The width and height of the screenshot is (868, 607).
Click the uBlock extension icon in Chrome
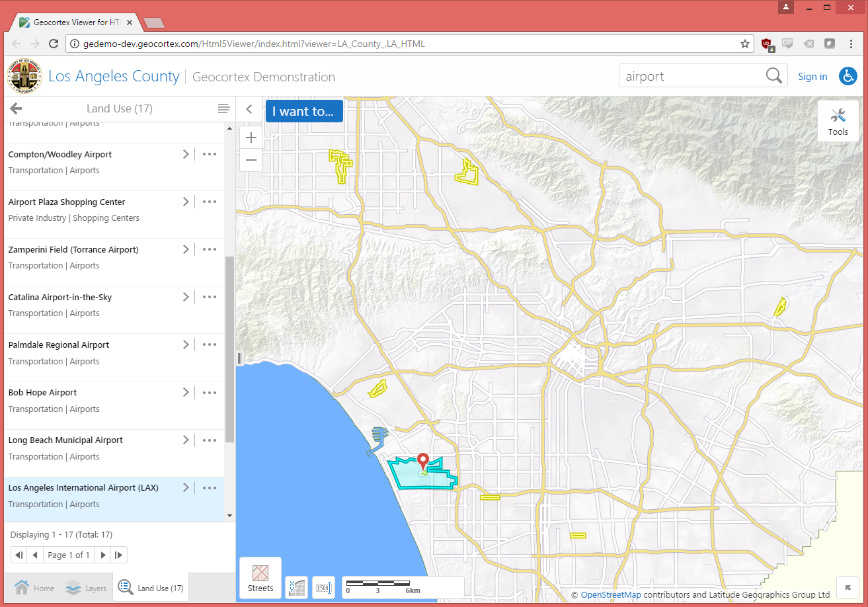coord(767,44)
